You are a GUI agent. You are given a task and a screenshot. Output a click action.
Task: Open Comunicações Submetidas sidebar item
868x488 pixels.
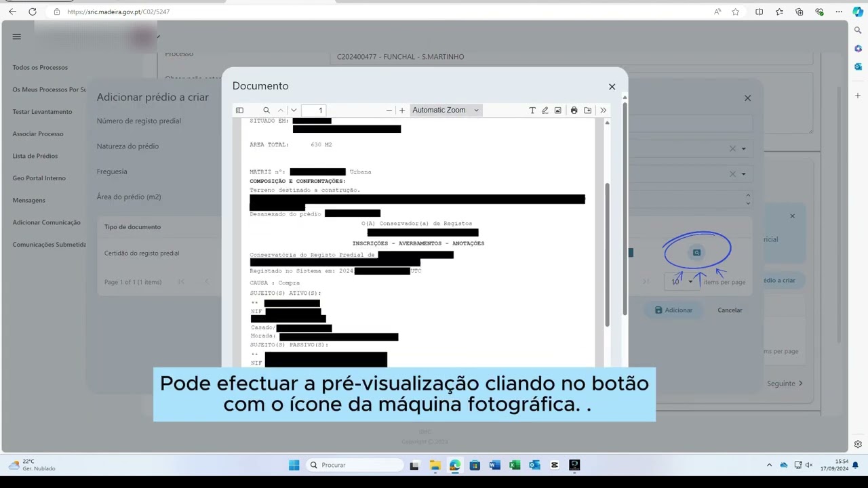(49, 245)
